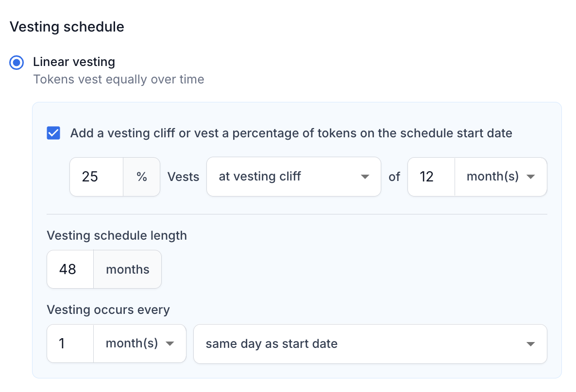Click the arrow icon in the 'same day as start date' dropdown
Screen dimensions: 576x392
click(530, 344)
